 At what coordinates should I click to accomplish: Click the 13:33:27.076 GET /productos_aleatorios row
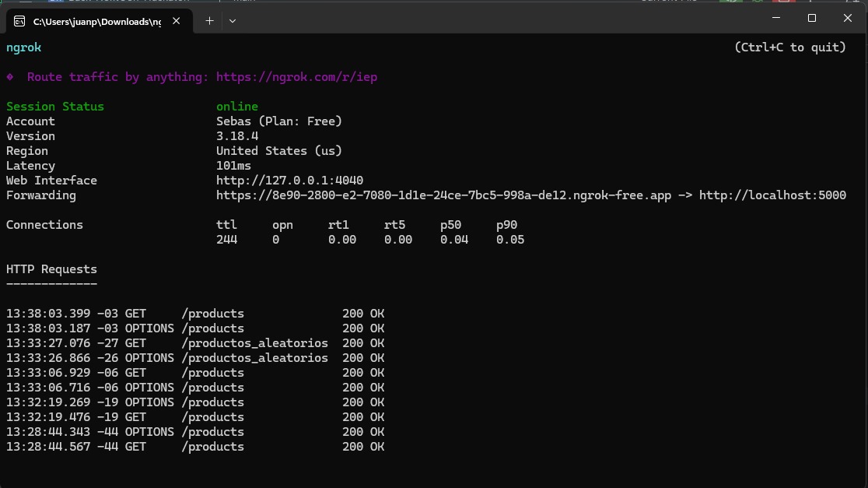(195, 343)
